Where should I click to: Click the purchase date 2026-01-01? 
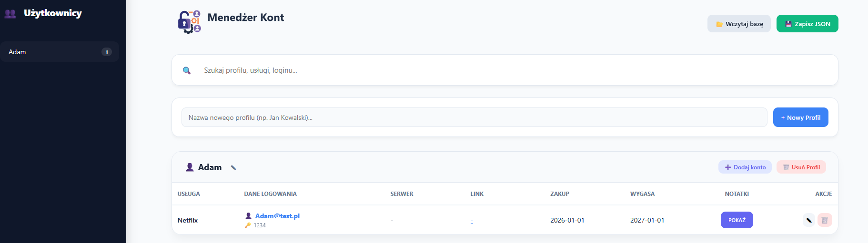tap(567, 220)
